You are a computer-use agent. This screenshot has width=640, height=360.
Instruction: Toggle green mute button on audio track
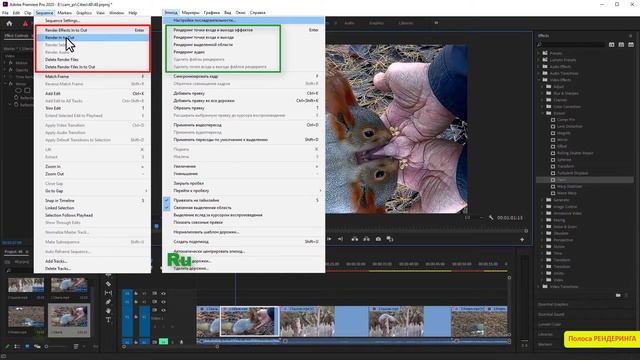click(163, 342)
